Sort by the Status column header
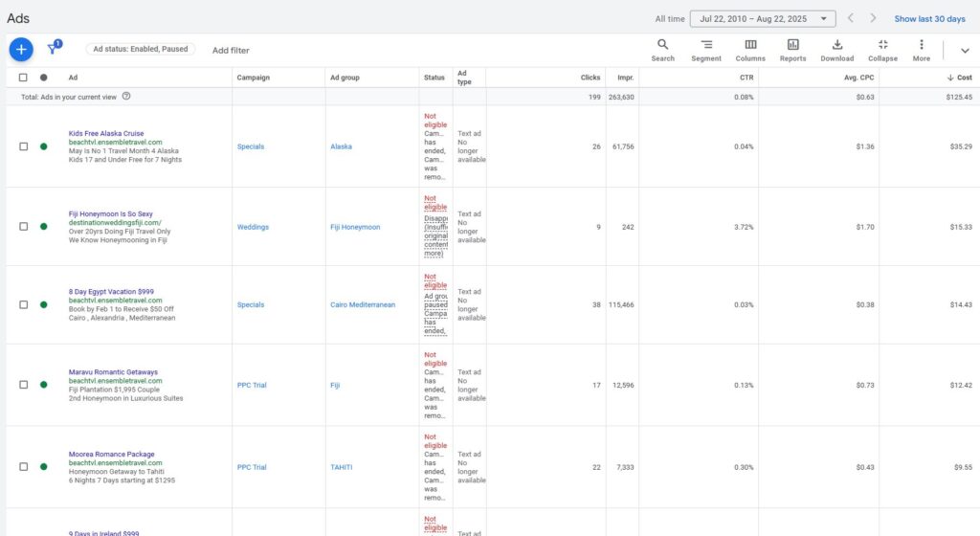The image size is (980, 536). tap(434, 78)
